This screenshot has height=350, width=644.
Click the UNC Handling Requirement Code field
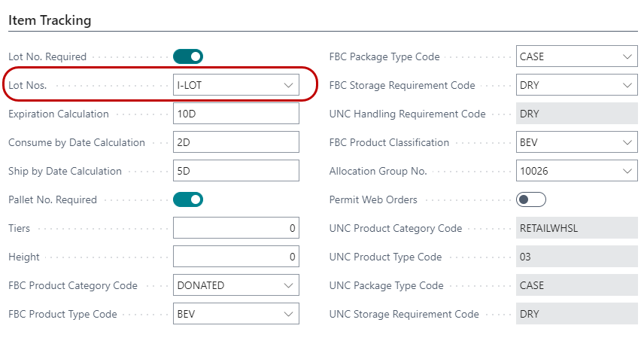click(x=576, y=114)
